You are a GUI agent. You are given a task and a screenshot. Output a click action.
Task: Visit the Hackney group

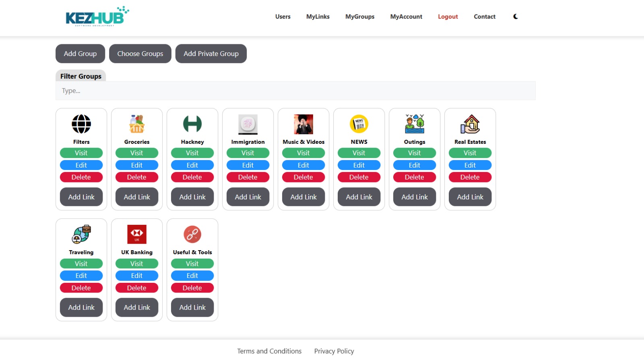[192, 153]
